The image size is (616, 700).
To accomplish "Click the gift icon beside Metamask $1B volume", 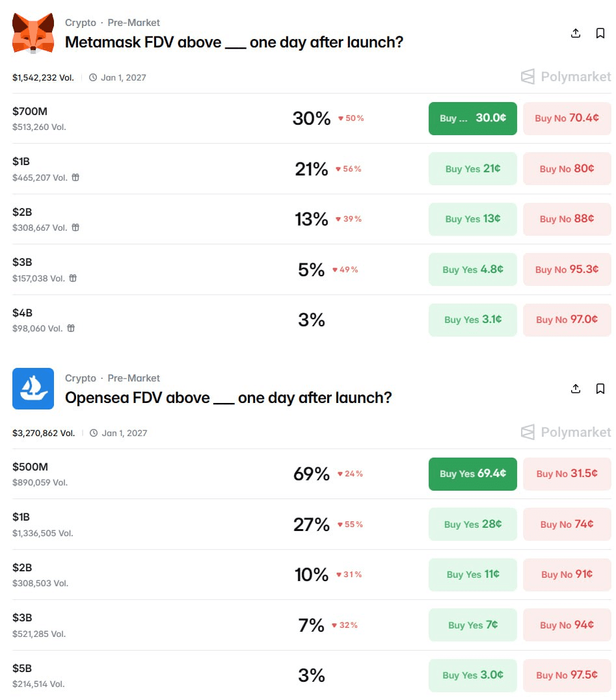I will point(75,177).
